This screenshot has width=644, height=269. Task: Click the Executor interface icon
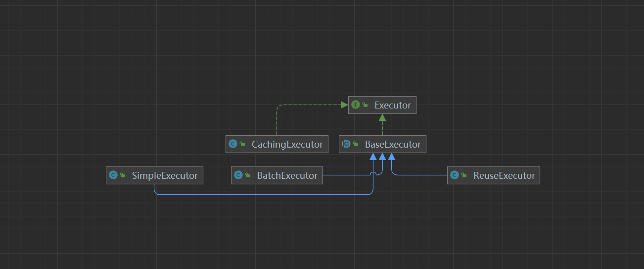click(x=355, y=105)
